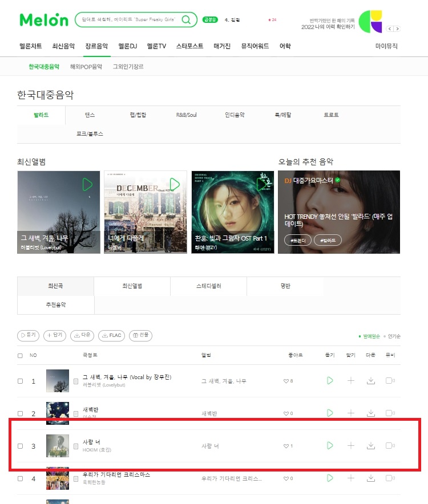Download song 2 새벽반

point(371,413)
